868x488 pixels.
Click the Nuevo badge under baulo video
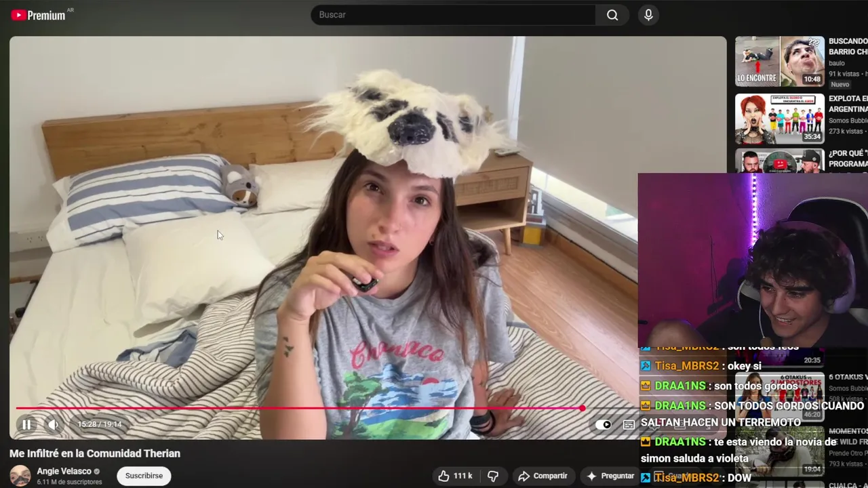tap(840, 85)
